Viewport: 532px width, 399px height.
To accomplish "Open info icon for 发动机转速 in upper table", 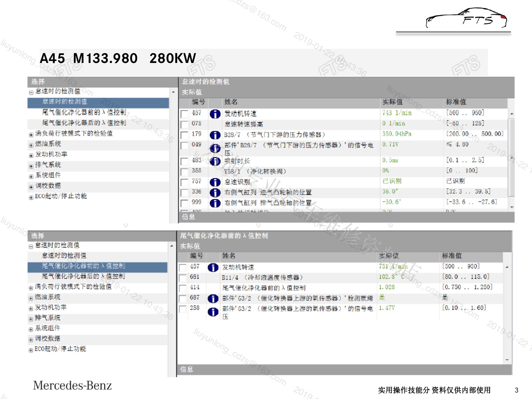I will click(215, 114).
